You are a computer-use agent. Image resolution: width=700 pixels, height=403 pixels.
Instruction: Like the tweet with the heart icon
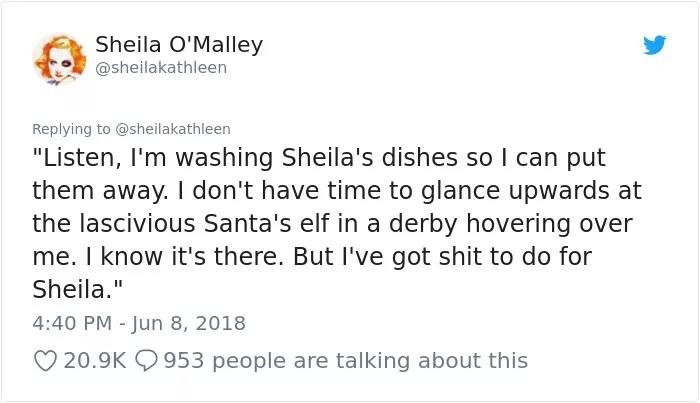click(46, 360)
